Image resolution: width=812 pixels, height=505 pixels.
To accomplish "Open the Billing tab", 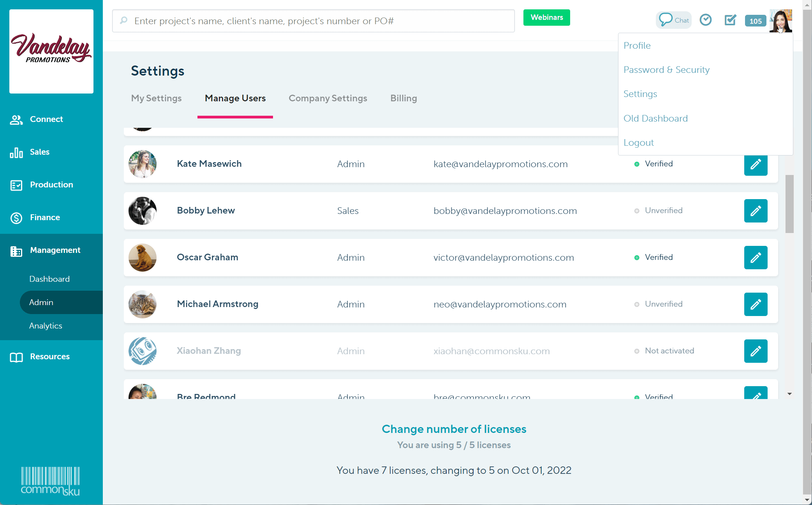I will click(403, 98).
